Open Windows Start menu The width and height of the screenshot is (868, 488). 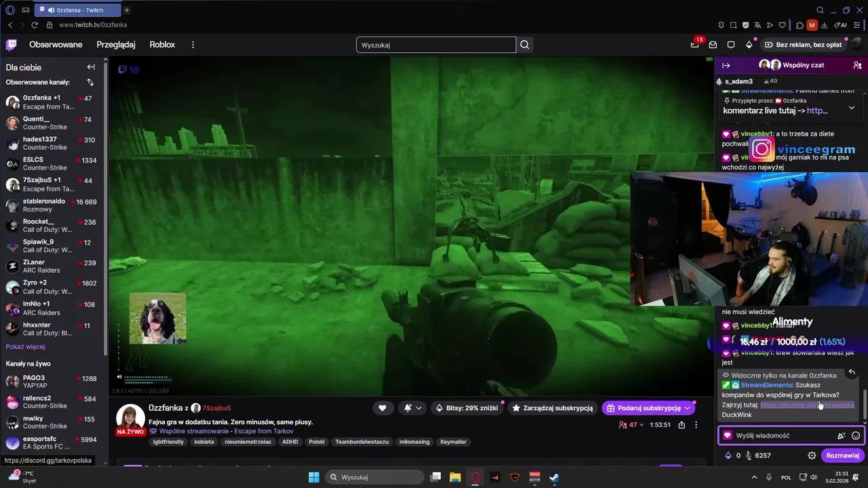[x=314, y=477]
